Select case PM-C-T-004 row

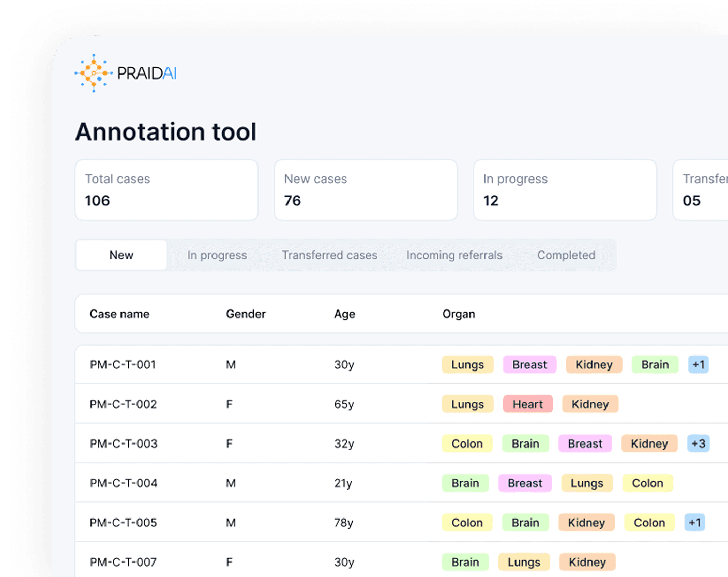(x=123, y=483)
